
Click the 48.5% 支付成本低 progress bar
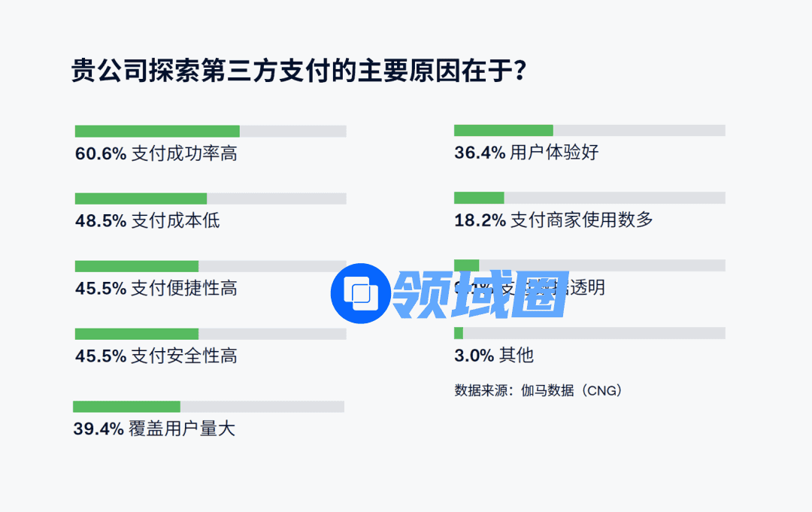click(x=211, y=198)
